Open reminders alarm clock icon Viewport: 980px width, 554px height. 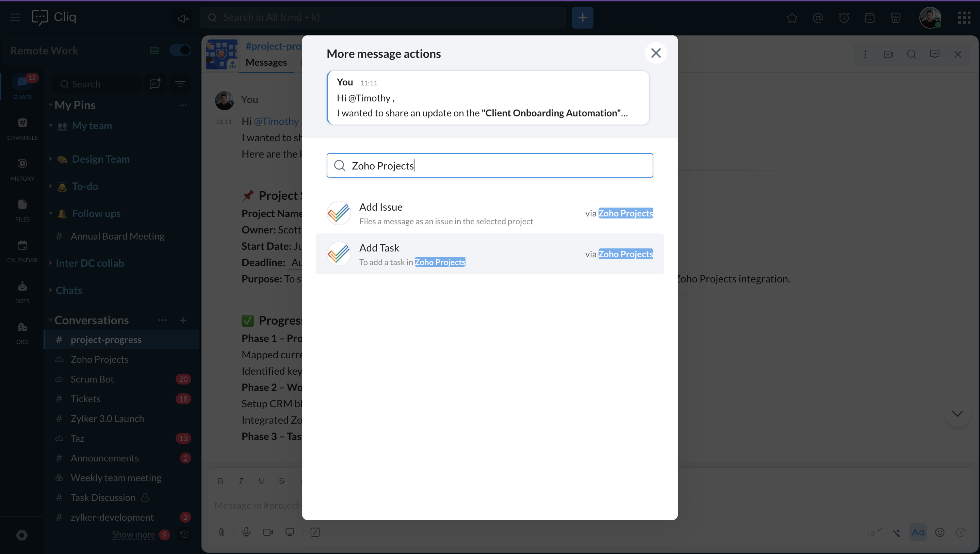point(844,18)
